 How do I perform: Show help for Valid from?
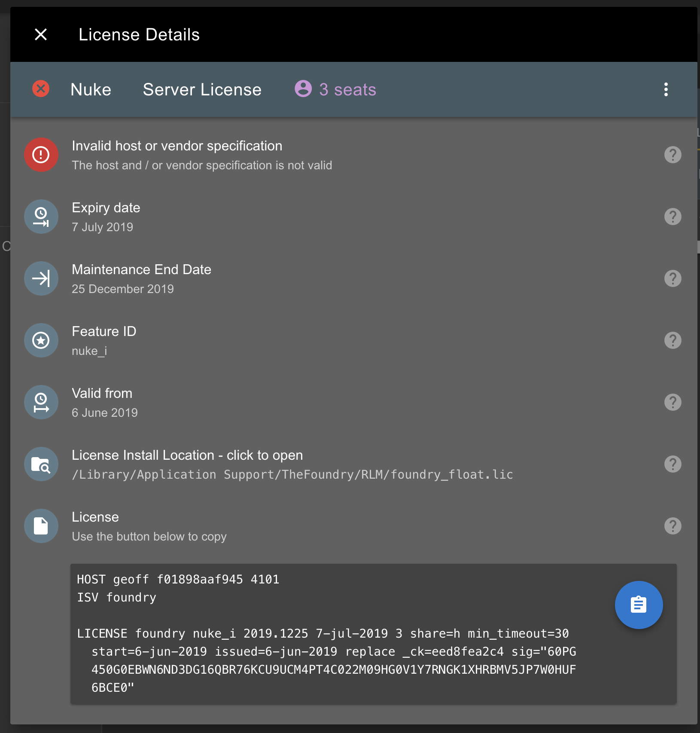point(673,402)
